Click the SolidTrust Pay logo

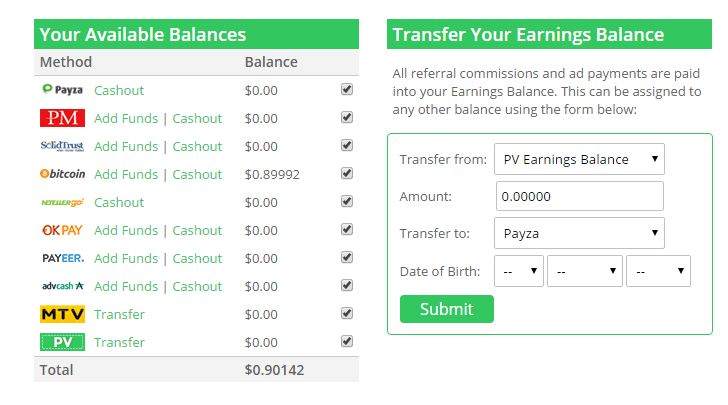coord(62,146)
